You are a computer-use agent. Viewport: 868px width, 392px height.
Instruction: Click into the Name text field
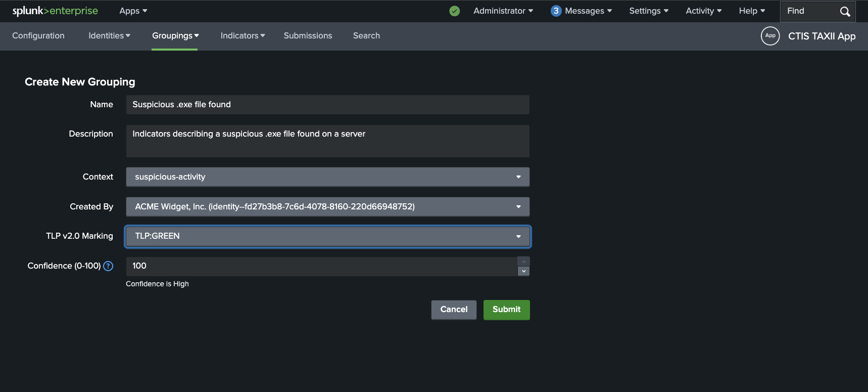[x=327, y=105]
